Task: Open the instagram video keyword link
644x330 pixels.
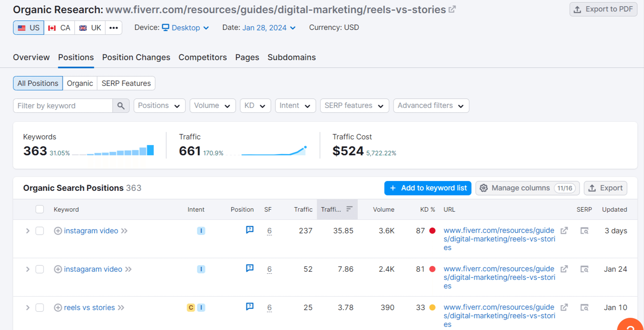Action: tap(91, 231)
